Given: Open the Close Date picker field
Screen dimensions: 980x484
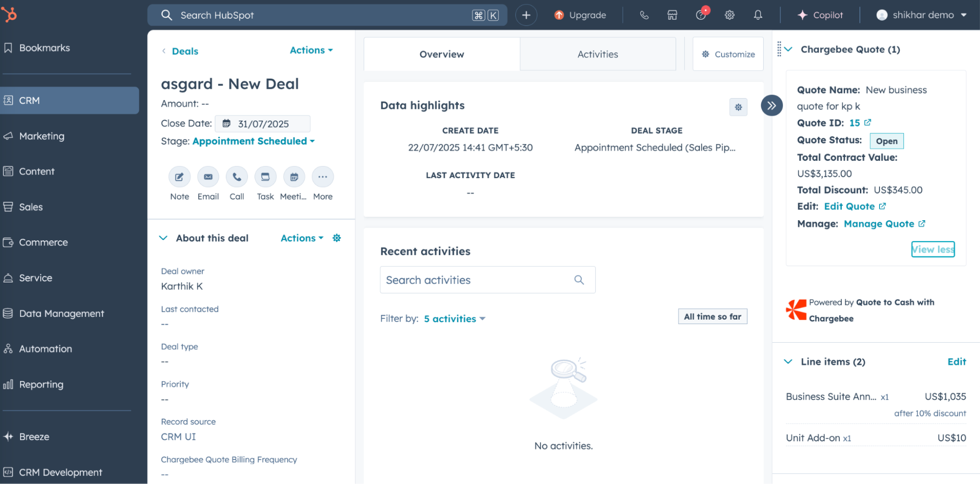Looking at the screenshot, I should (x=263, y=124).
